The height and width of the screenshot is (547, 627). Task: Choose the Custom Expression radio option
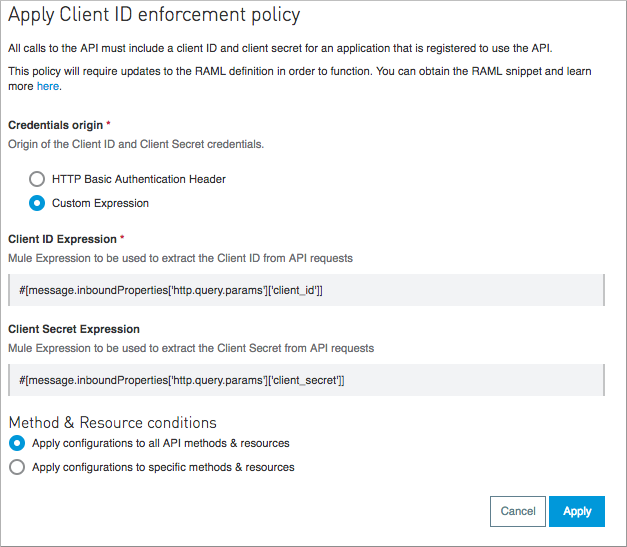coord(37,203)
